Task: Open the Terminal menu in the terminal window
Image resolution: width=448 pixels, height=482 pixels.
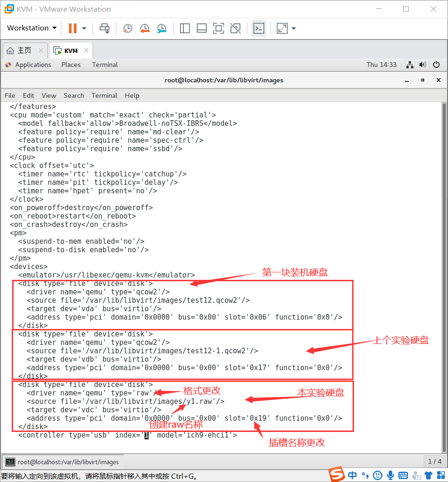Action: tap(104, 95)
